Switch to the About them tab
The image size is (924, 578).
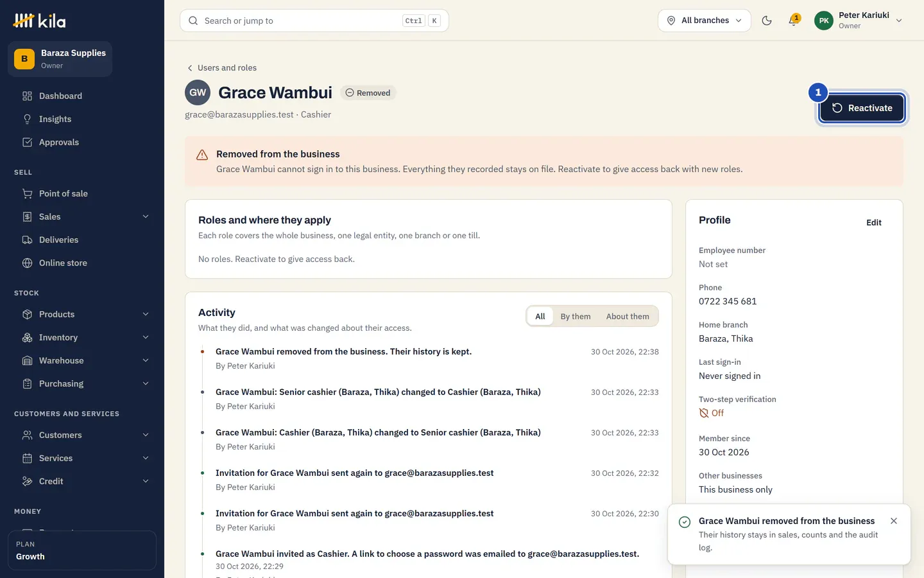point(628,316)
